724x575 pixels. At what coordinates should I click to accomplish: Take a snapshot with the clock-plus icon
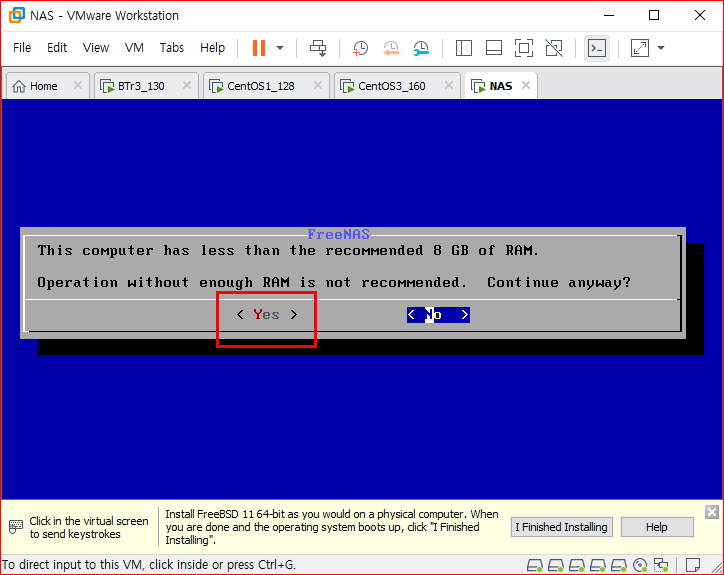click(x=360, y=48)
